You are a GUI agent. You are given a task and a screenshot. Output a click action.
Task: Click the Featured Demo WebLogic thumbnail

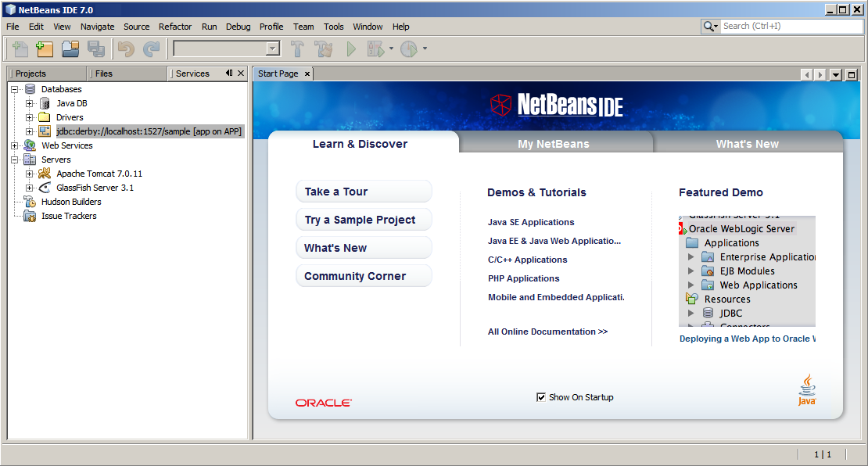pyautogui.click(x=747, y=271)
